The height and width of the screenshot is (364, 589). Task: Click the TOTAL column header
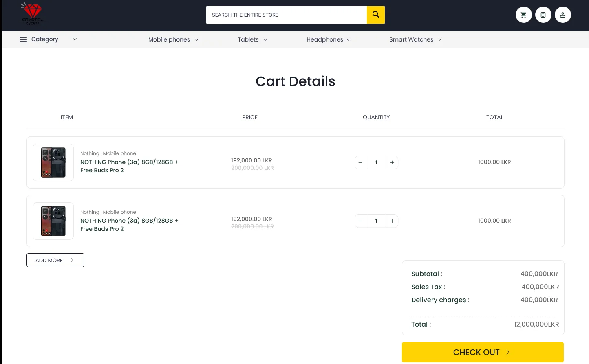click(x=495, y=117)
